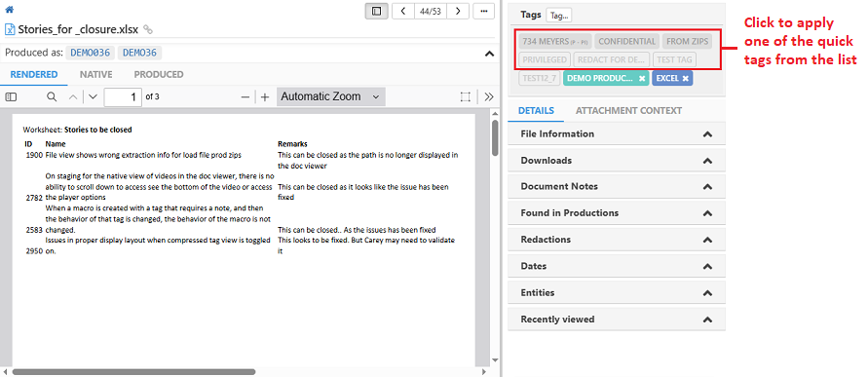Go to previous document arrow
Image resolution: width=868 pixels, height=377 pixels.
[403, 11]
